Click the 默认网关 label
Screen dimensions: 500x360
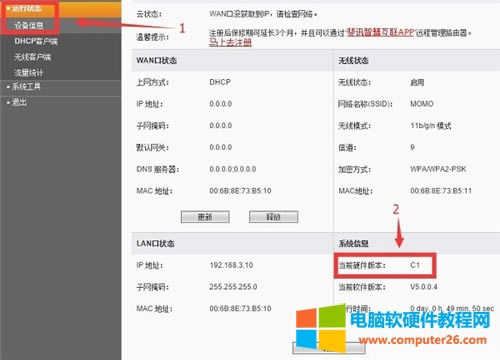click(153, 147)
